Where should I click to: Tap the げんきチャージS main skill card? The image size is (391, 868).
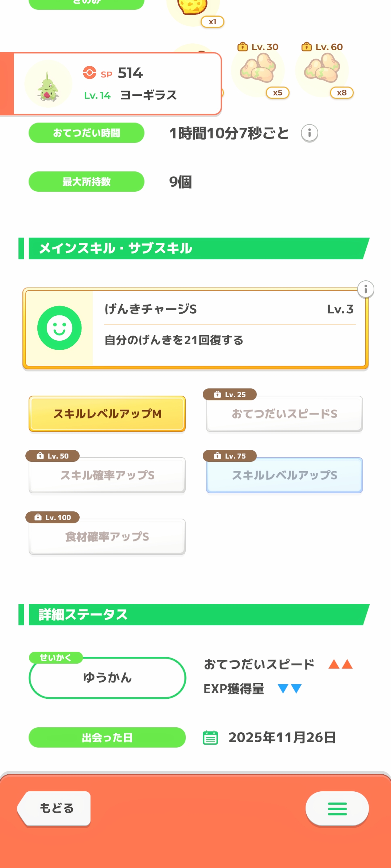tap(228, 328)
